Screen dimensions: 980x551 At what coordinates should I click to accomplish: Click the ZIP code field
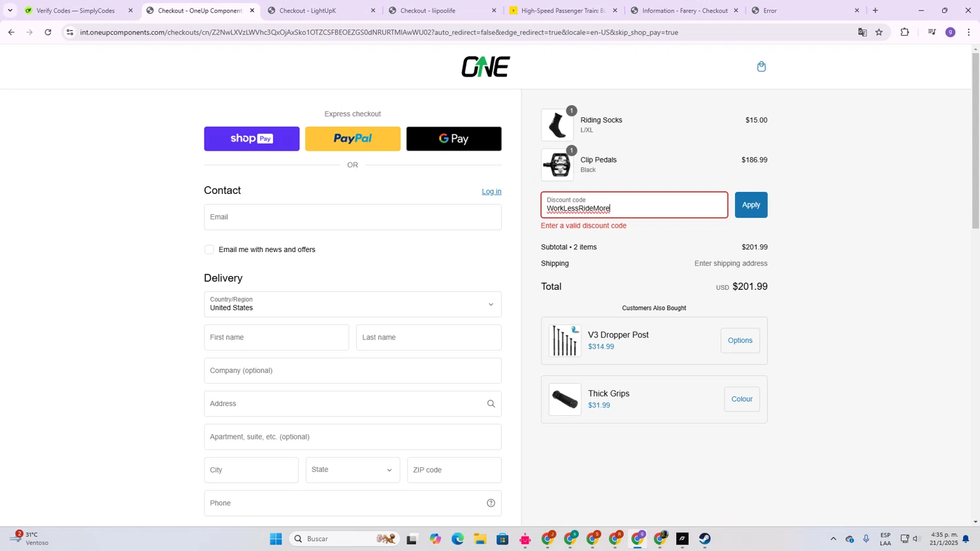(454, 470)
